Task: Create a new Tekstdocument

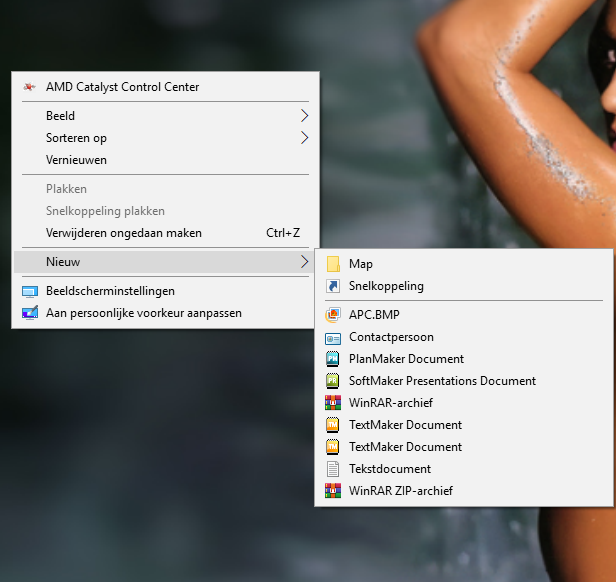Action: tap(390, 469)
